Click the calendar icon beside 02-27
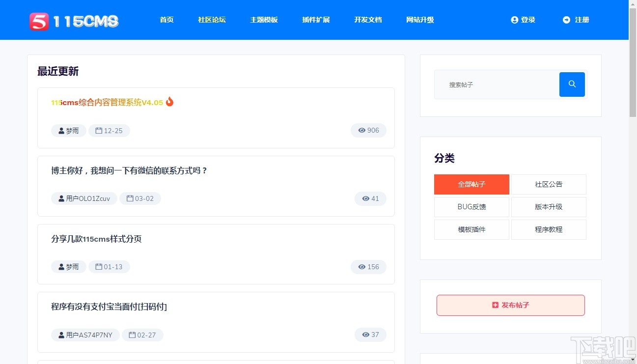The height and width of the screenshot is (364, 637). point(132,335)
